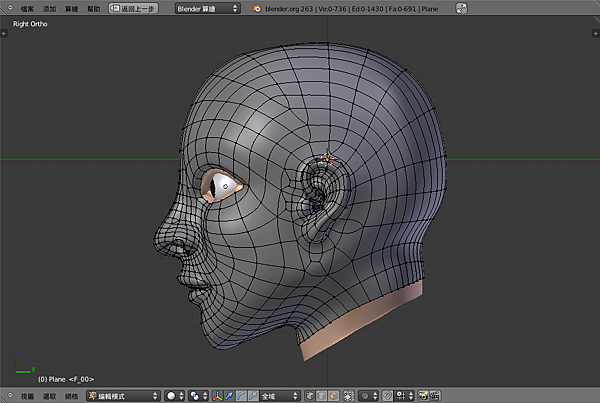Select the rotate manipulator icon
Image resolution: width=600 pixels, height=403 pixels.
pos(240,396)
